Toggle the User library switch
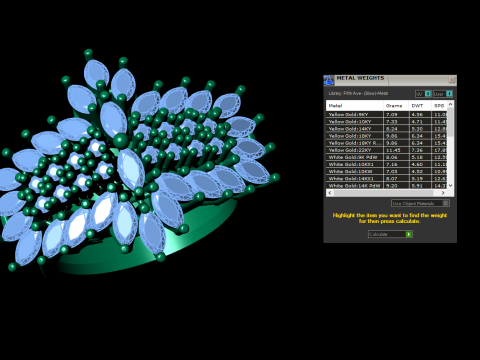This screenshot has height=360, width=480. (x=443, y=94)
